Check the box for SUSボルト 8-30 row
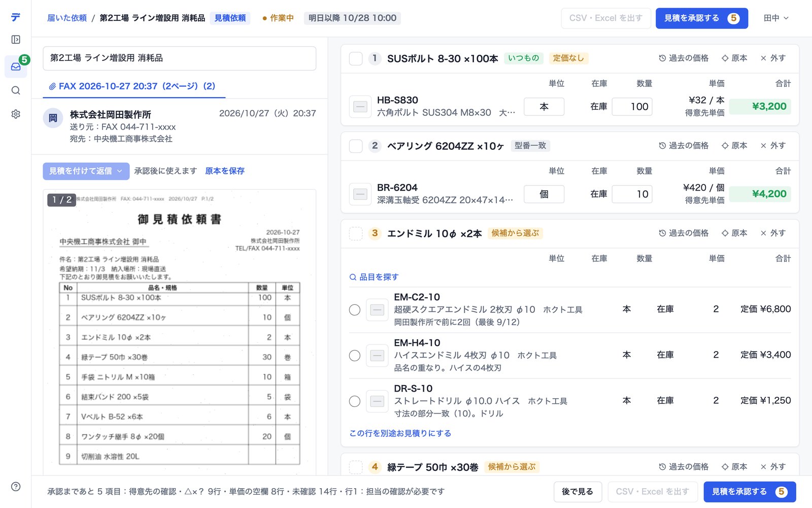This screenshot has width=812, height=508. 356,58
